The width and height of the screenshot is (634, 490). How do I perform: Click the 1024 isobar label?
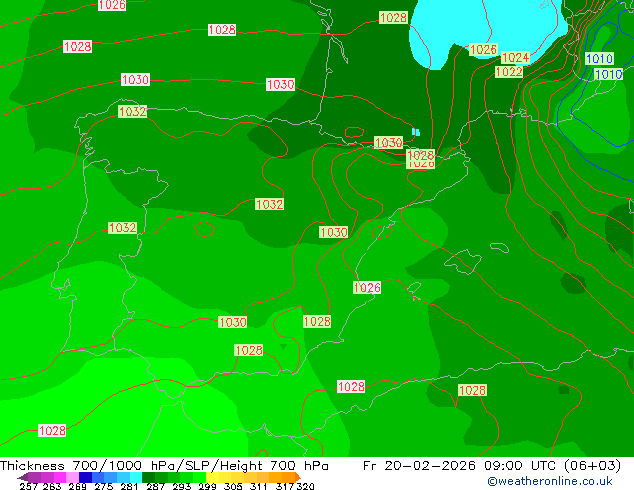pyautogui.click(x=515, y=57)
